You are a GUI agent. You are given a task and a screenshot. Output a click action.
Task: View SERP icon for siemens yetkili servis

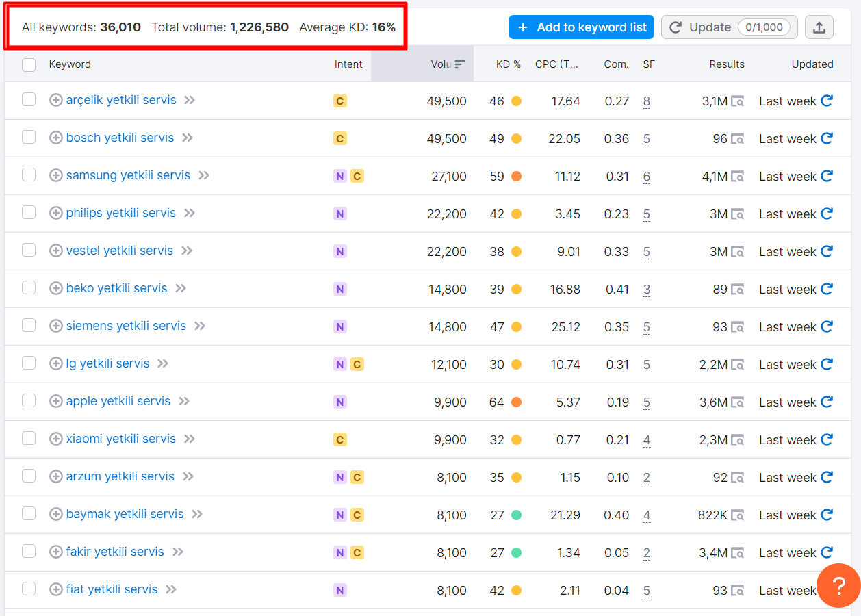pos(737,327)
